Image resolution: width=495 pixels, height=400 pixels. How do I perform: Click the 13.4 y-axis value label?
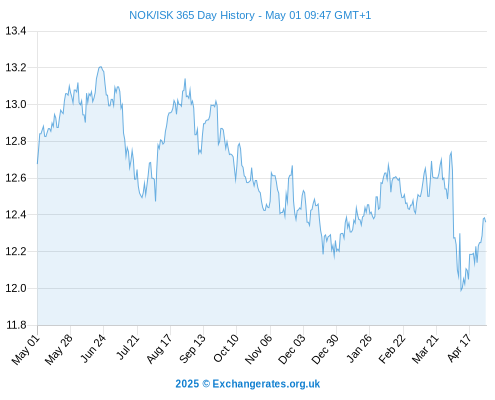pyautogui.click(x=16, y=31)
